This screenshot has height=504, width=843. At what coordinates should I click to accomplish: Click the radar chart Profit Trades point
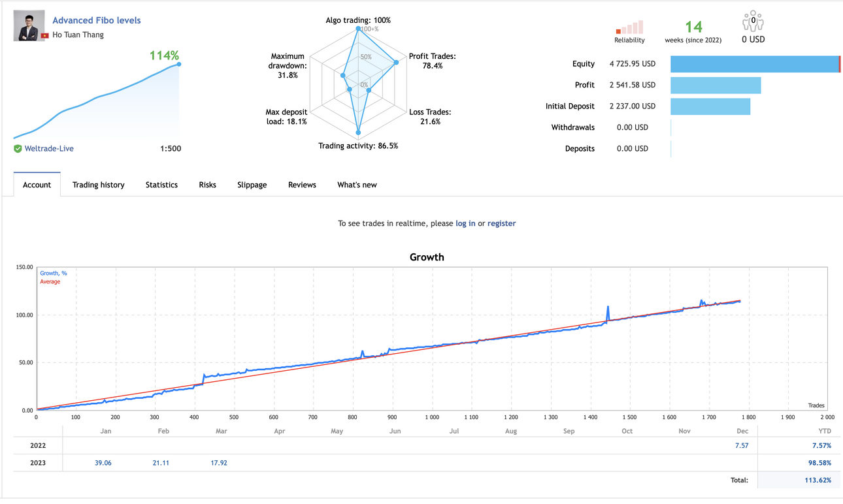coord(396,63)
